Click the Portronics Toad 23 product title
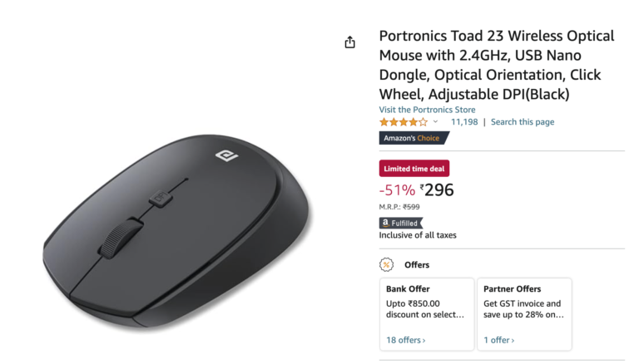The image size is (639, 364). (x=497, y=65)
